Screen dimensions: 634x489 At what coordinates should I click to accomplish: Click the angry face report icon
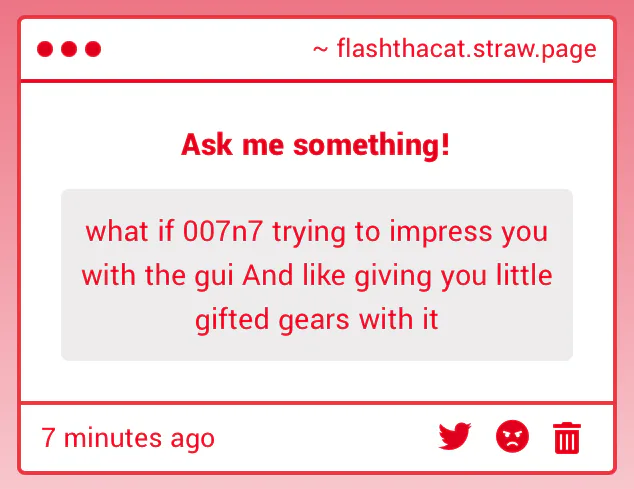(x=512, y=436)
